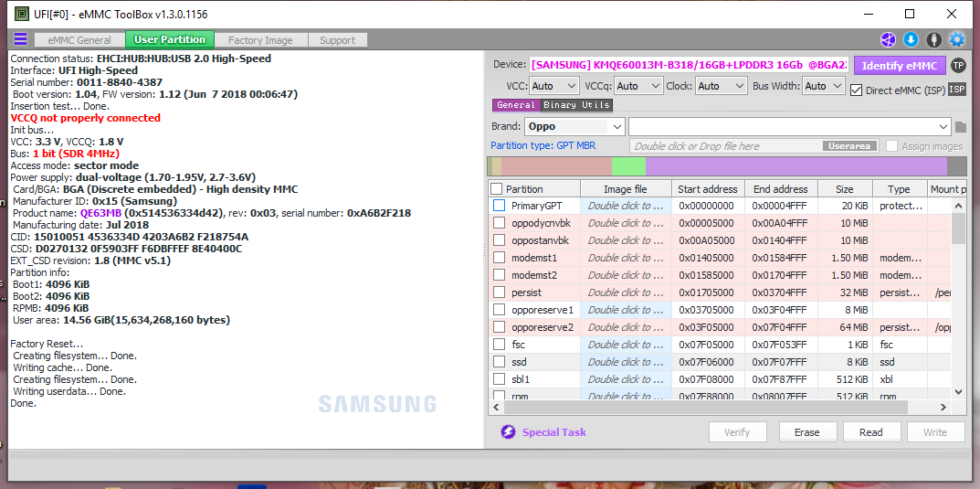Image resolution: width=980 pixels, height=489 pixels.
Task: Open the Brand dropdown showing Oppo
Action: pos(574,126)
